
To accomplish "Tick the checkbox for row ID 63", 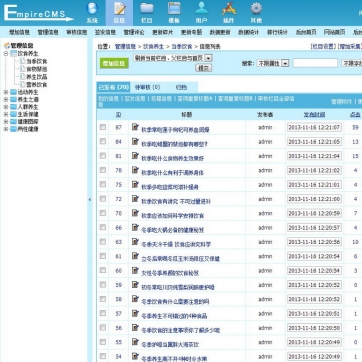I will pos(103,242).
